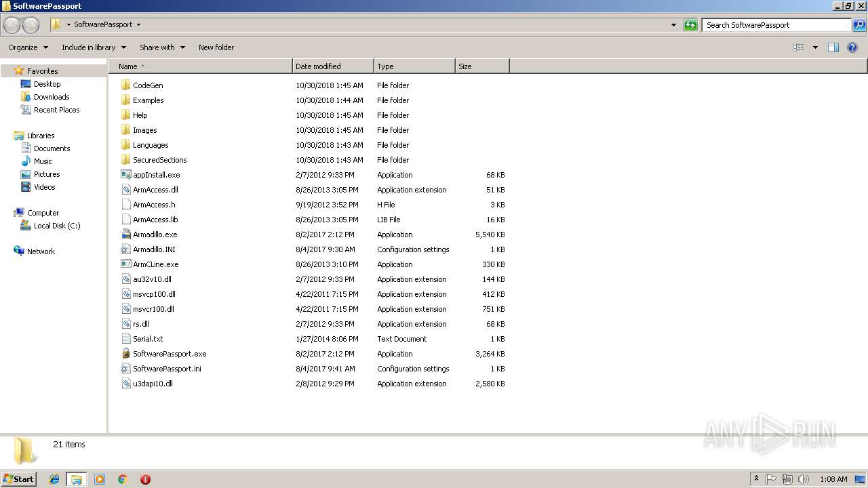The width and height of the screenshot is (868, 488).
Task: Click the Start button
Action: point(18,479)
